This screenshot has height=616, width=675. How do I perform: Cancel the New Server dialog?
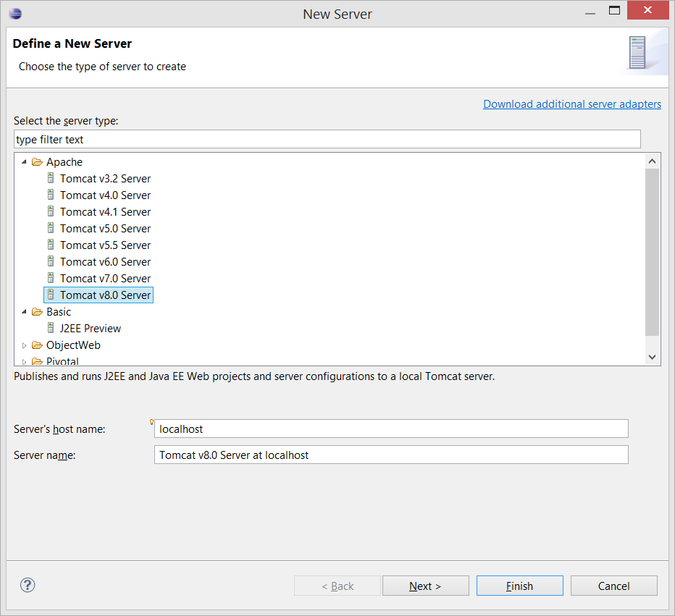coord(614,586)
